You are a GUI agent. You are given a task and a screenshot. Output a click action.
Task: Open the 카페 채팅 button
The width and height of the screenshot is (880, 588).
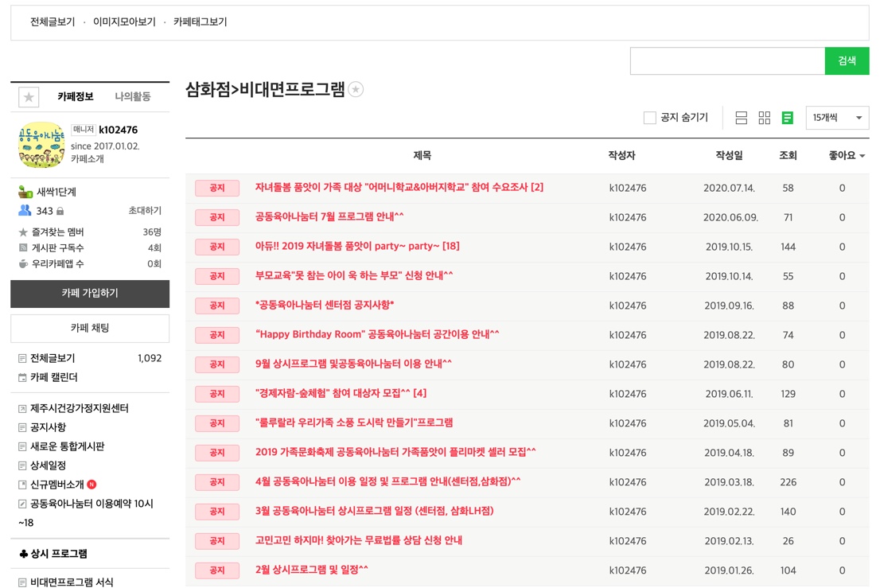90,328
